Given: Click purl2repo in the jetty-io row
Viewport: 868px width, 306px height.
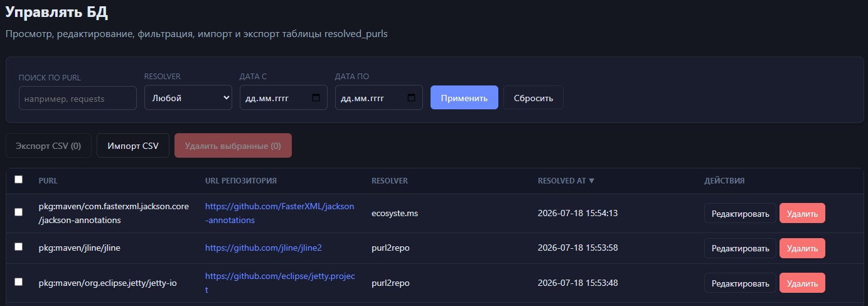Looking at the screenshot, I should (390, 283).
